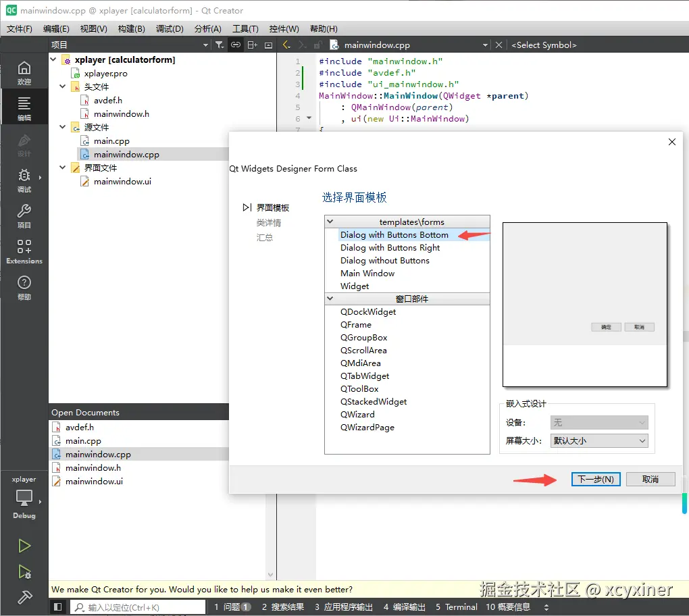Close mainwindow.cpp document with X icon
This screenshot has height=616, width=689.
499,45
